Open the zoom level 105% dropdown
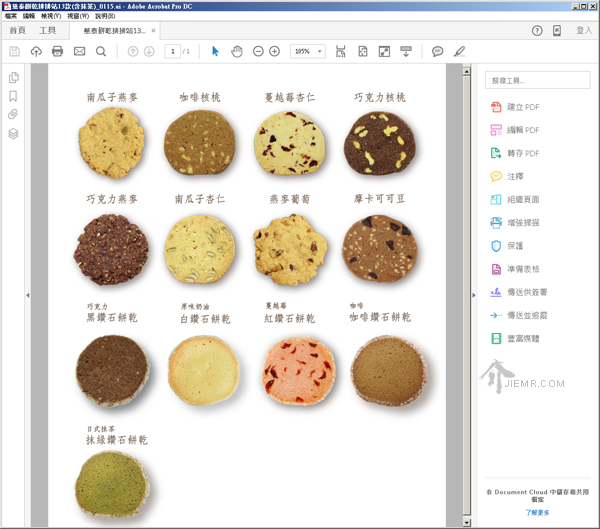 (308, 51)
